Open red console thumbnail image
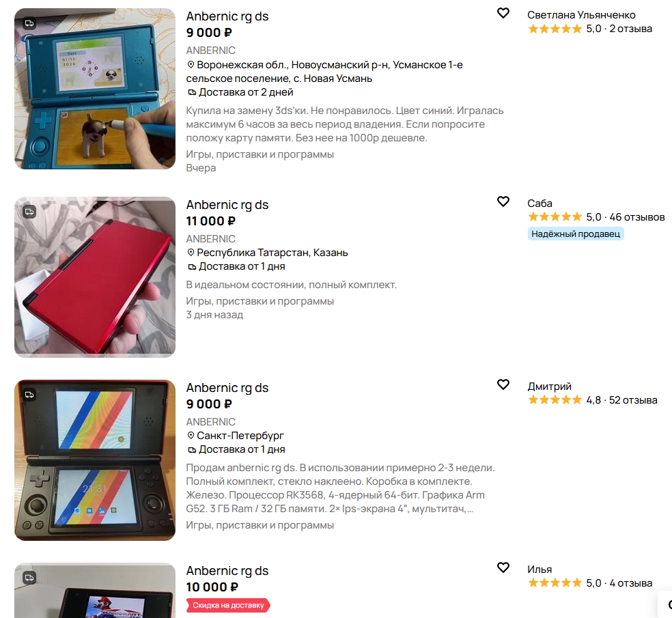This screenshot has width=672, height=618. point(95,277)
